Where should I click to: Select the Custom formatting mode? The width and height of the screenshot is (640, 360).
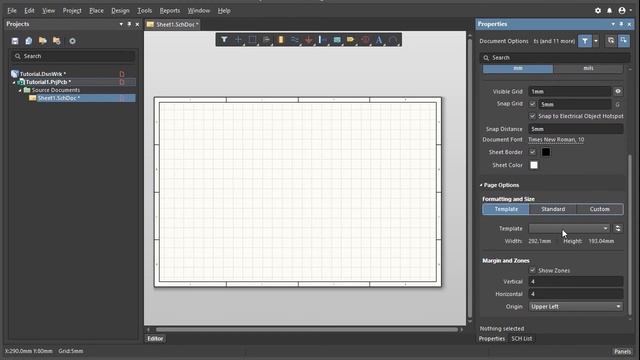click(600, 209)
